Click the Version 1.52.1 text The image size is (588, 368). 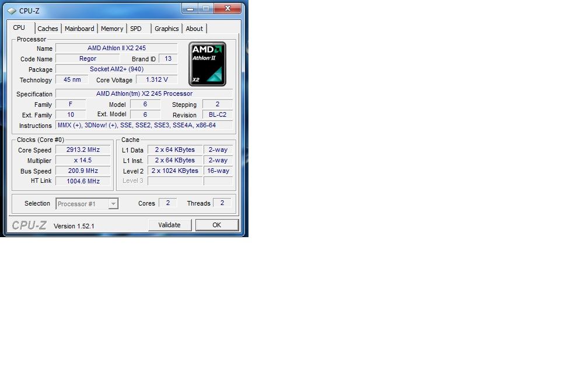(x=74, y=226)
